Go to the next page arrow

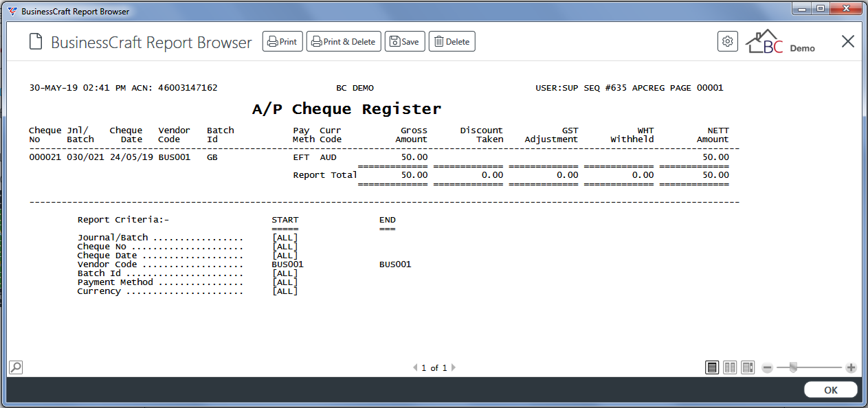[x=453, y=368]
